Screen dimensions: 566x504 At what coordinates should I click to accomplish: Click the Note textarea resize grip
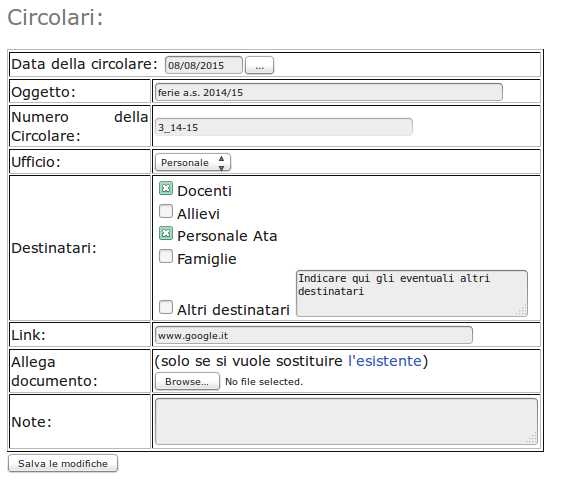[x=532, y=439]
